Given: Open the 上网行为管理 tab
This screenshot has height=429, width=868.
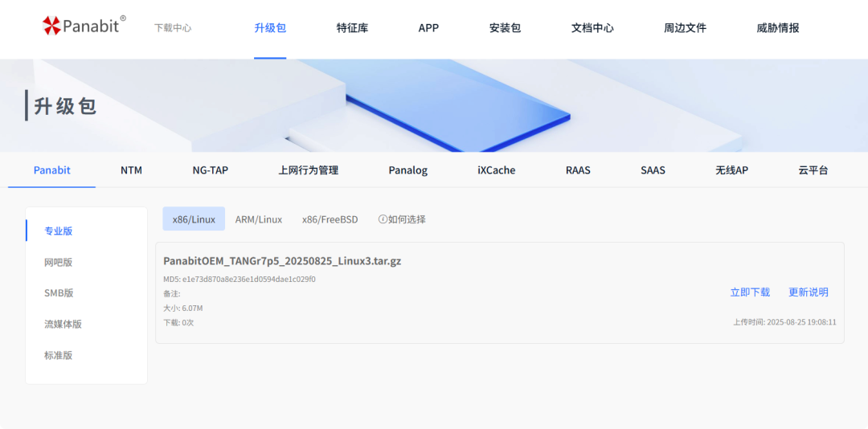Looking at the screenshot, I should click(308, 170).
